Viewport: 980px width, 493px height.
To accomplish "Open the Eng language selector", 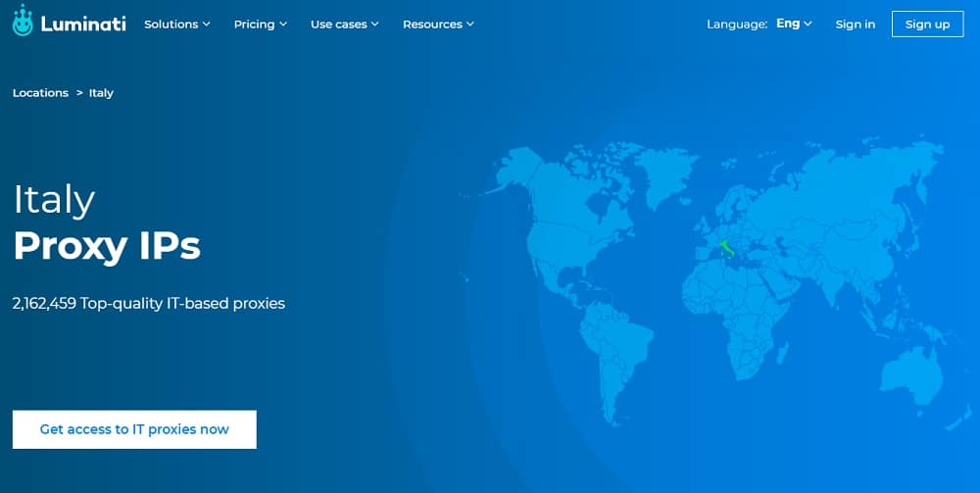I will [794, 24].
